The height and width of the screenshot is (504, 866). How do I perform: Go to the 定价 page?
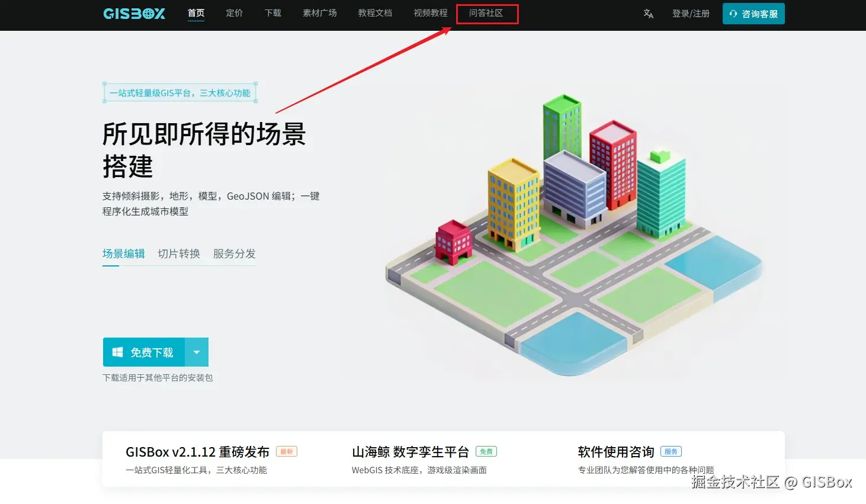click(x=235, y=13)
